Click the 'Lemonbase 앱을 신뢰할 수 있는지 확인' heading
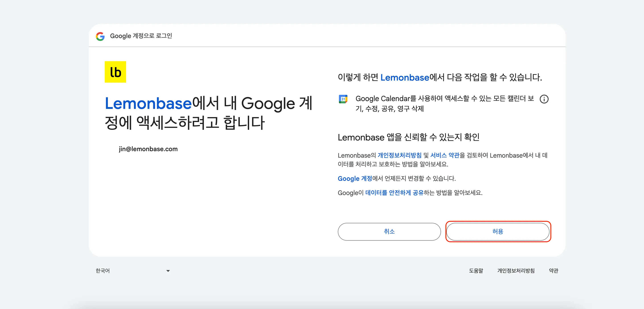 coord(408,137)
